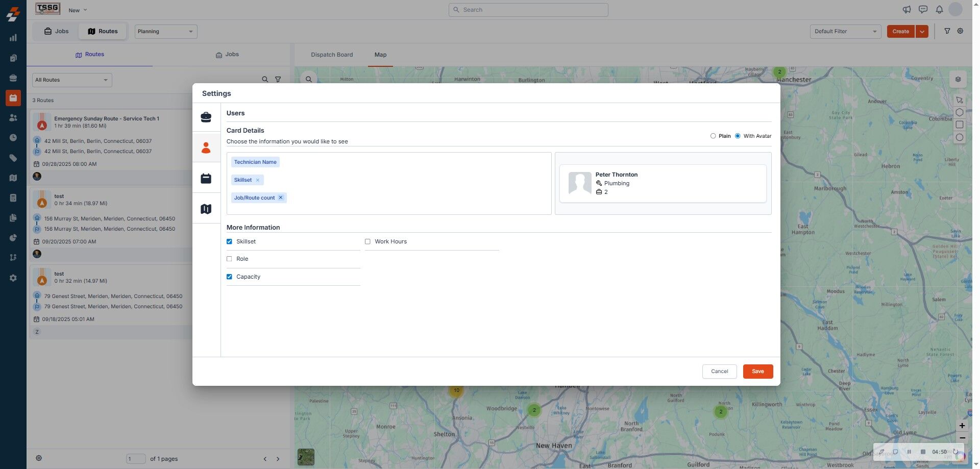Open the Default Filter dropdown
Viewport: 980px width, 469px height.
[845, 31]
